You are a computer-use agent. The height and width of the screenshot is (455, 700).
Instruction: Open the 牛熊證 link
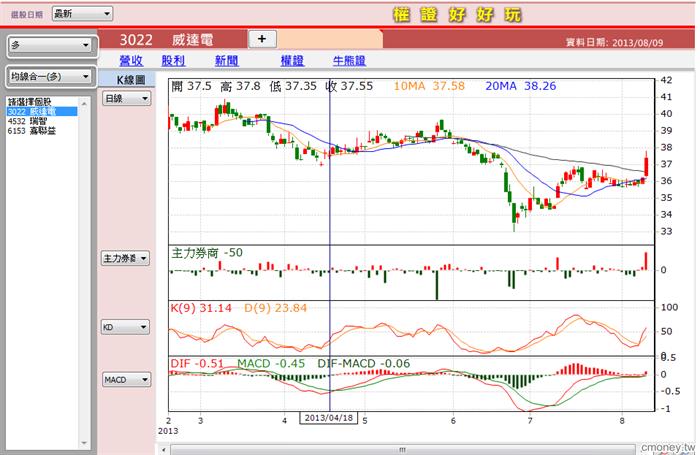click(349, 61)
